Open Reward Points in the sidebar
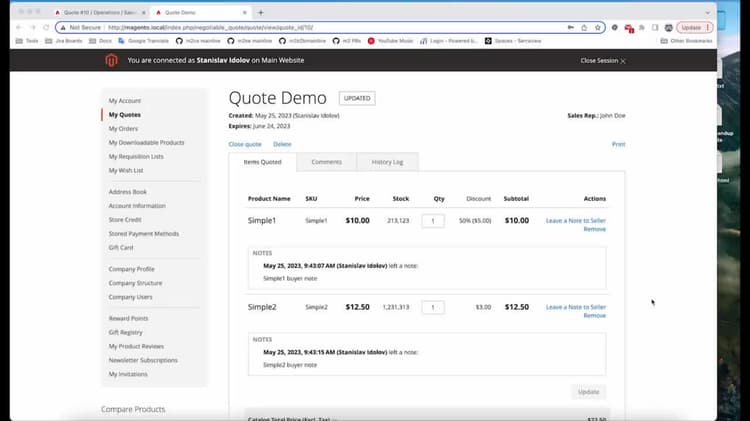750x421 pixels. pos(128,318)
